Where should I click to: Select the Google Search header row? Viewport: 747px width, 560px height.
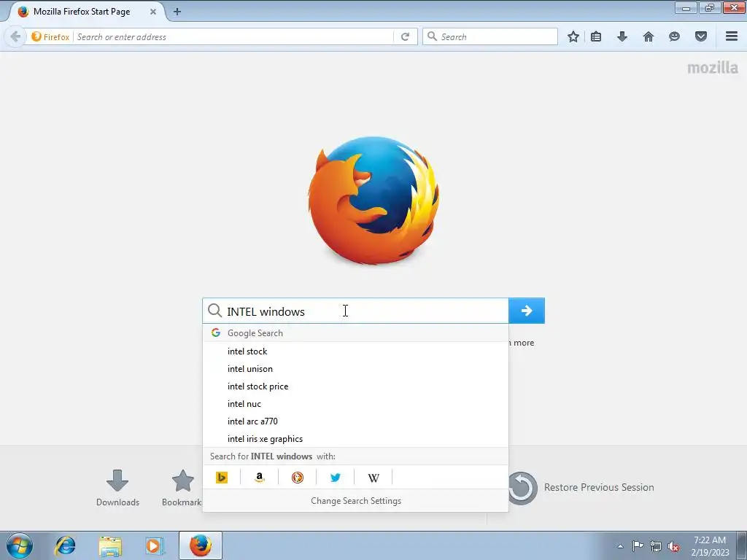[x=355, y=332]
